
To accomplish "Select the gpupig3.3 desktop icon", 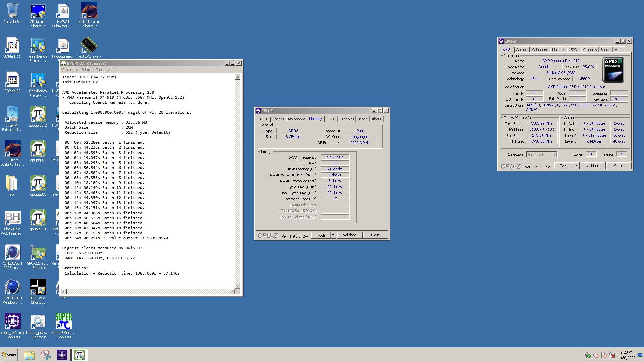I will [38, 186].
